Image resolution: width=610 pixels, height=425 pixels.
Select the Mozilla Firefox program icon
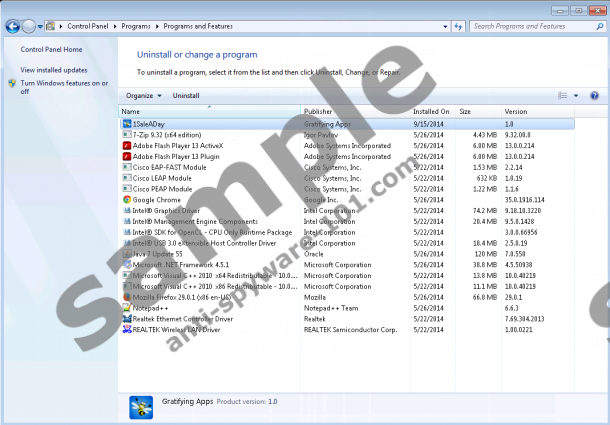tap(126, 297)
